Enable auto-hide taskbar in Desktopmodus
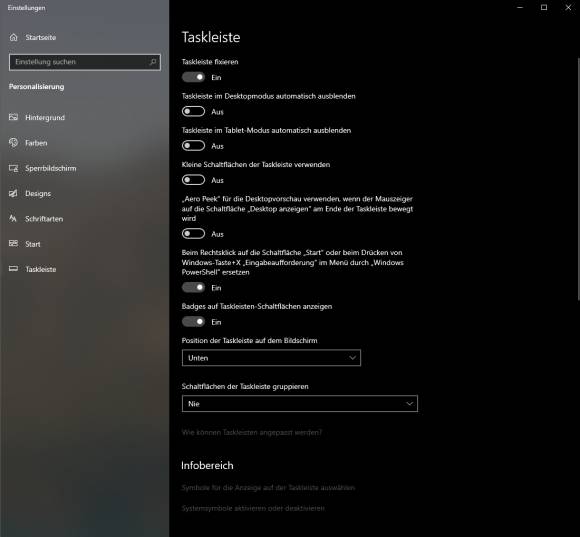This screenshot has width=580, height=537. 193,111
